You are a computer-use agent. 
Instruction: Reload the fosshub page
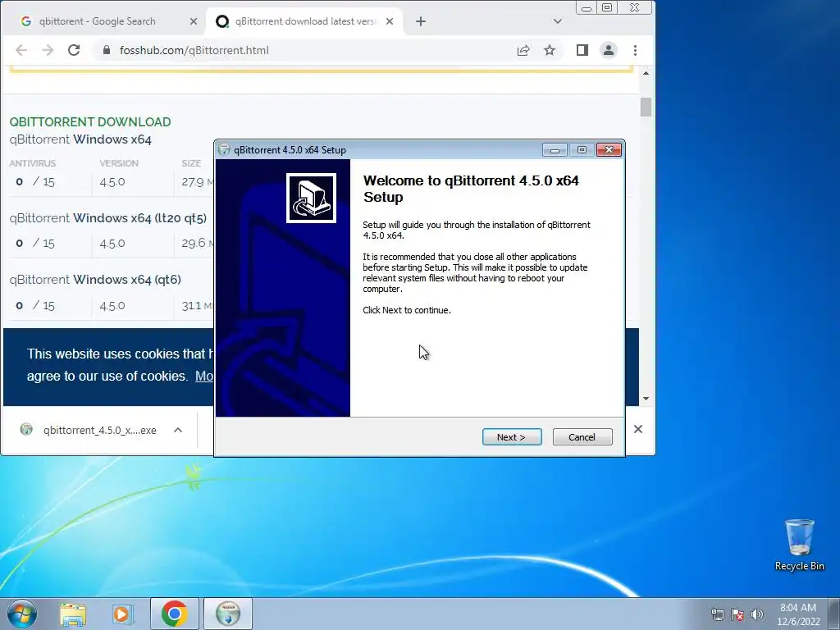pyautogui.click(x=74, y=50)
